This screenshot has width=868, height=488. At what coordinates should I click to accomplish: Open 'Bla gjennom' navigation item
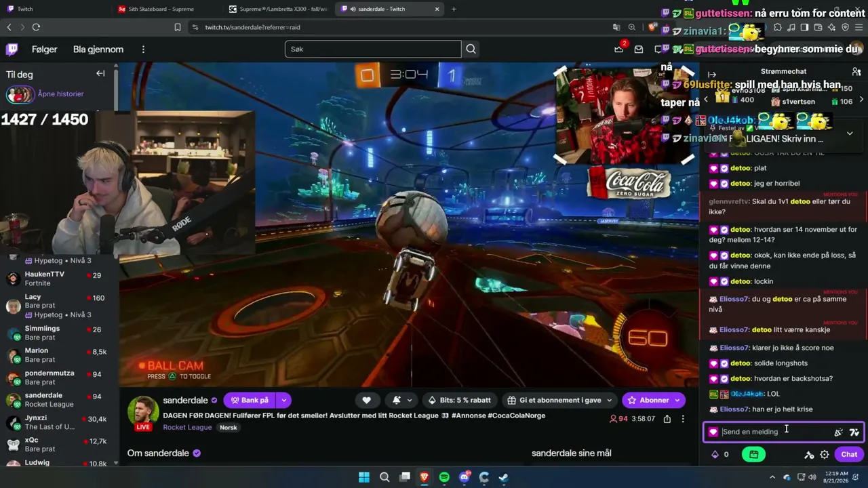pyautogui.click(x=98, y=49)
